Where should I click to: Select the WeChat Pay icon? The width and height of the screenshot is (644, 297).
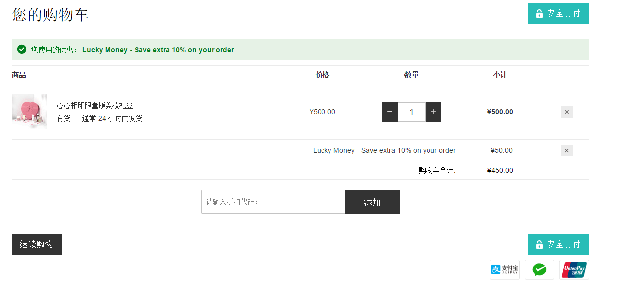pyautogui.click(x=539, y=270)
